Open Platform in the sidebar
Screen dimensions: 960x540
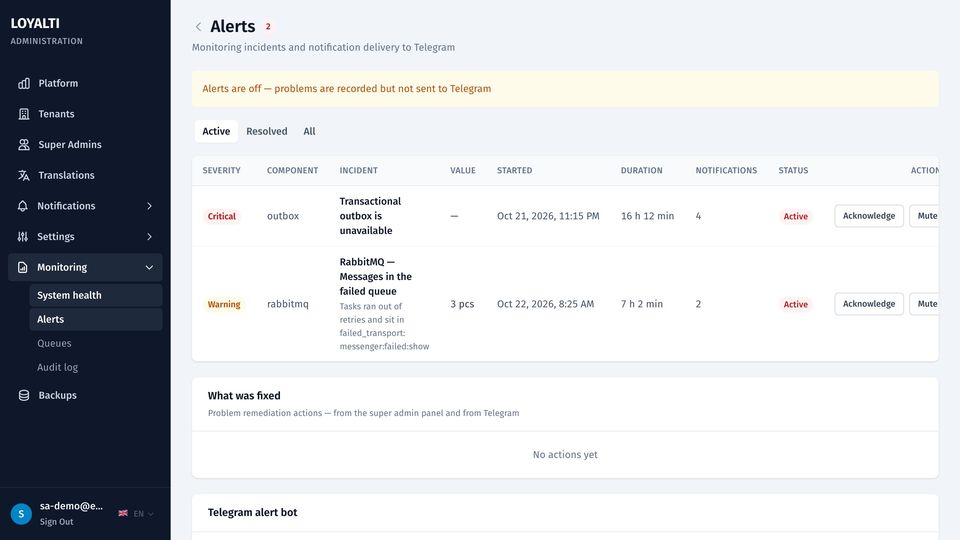85,83
